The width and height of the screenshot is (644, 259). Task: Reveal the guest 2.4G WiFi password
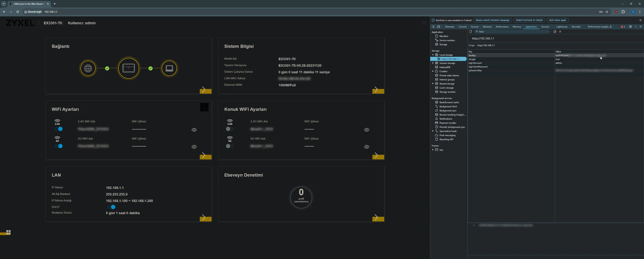click(367, 130)
